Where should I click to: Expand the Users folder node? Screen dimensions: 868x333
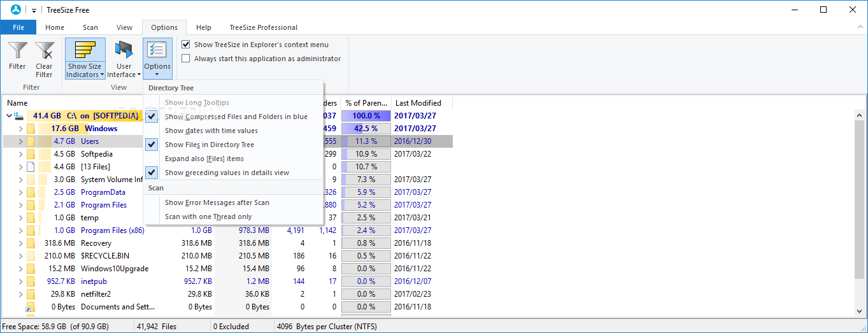[20, 141]
